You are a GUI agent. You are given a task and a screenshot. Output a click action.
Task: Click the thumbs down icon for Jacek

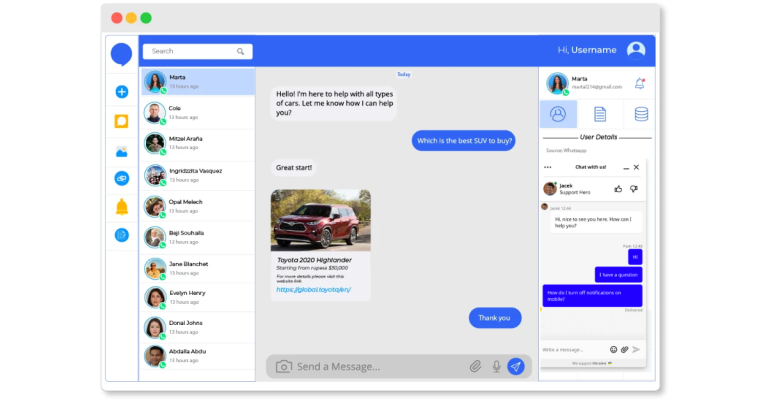(x=634, y=189)
